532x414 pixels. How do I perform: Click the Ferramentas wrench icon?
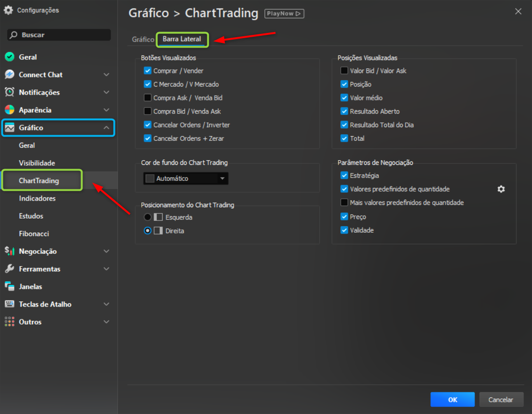click(x=9, y=269)
